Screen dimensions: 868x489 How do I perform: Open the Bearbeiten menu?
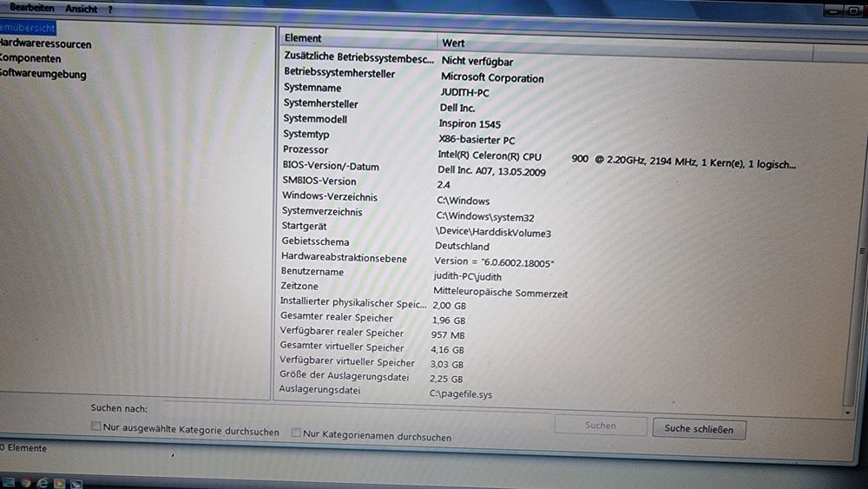coord(32,8)
